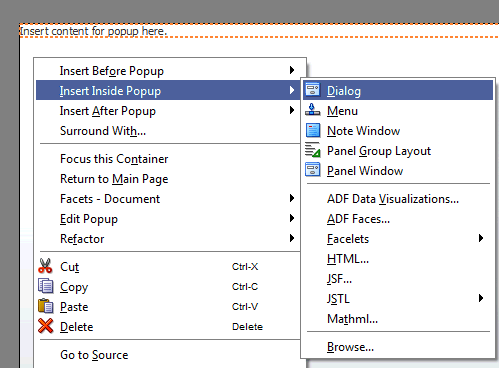Select Insert Inside Popup entry
The image size is (499, 368).
(168, 90)
